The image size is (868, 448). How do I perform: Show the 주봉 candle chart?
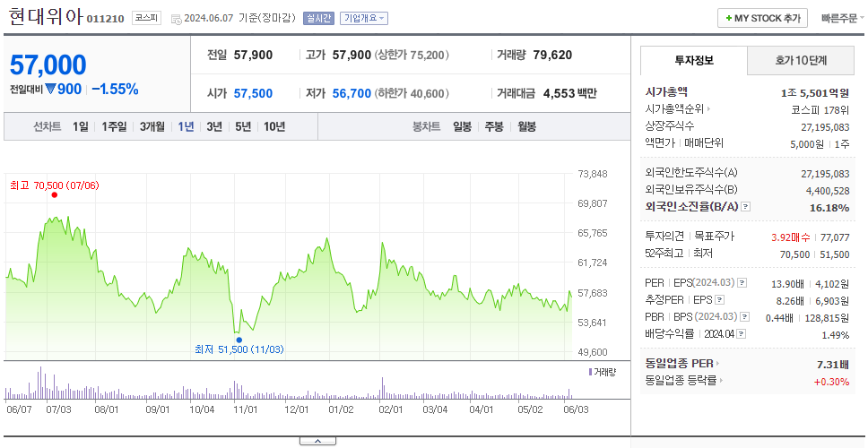(x=494, y=126)
